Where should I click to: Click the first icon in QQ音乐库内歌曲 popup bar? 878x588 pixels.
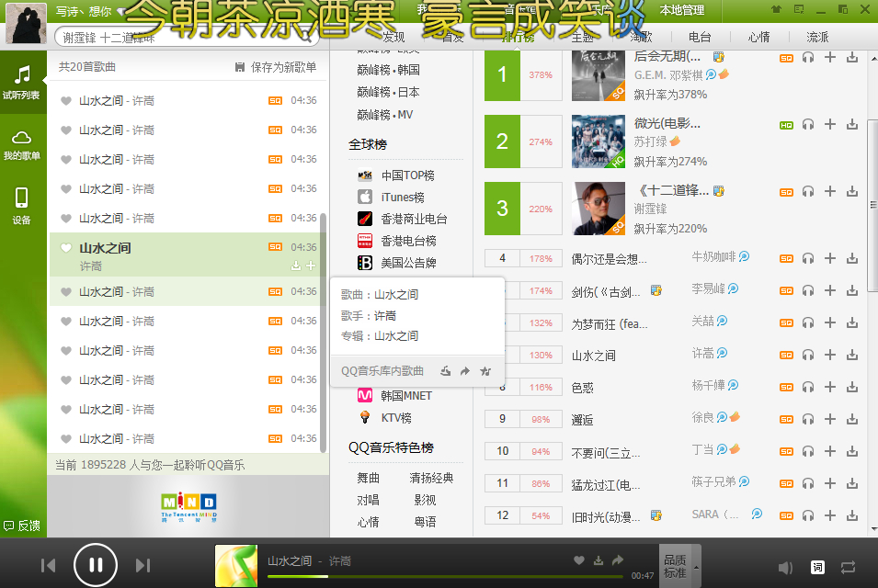pos(445,371)
